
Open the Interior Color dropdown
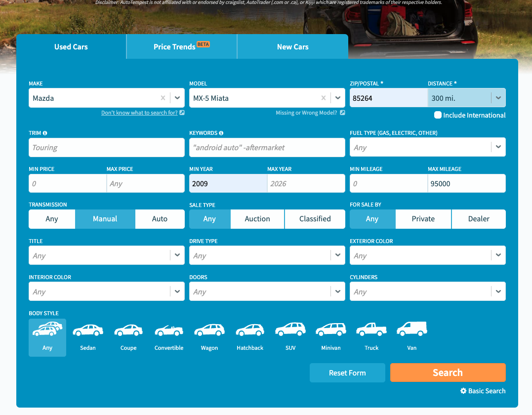tap(107, 291)
